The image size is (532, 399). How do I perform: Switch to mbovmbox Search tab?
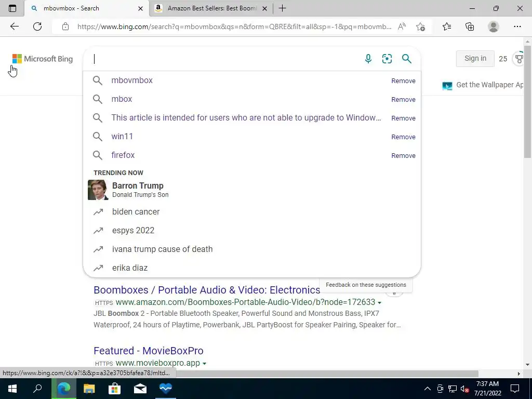[x=87, y=8]
